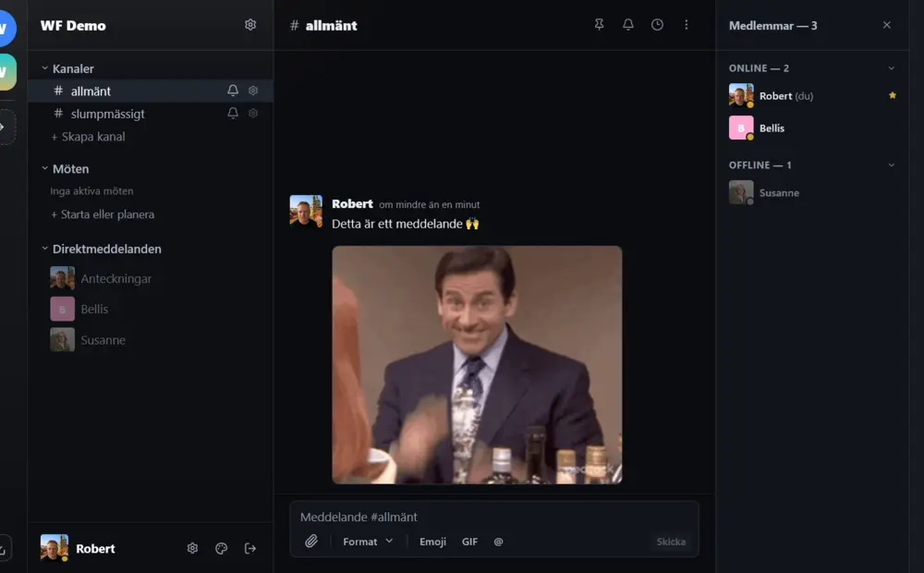This screenshot has width=924, height=573.
Task: Select Susanne in the offline members list
Action: 812,193
